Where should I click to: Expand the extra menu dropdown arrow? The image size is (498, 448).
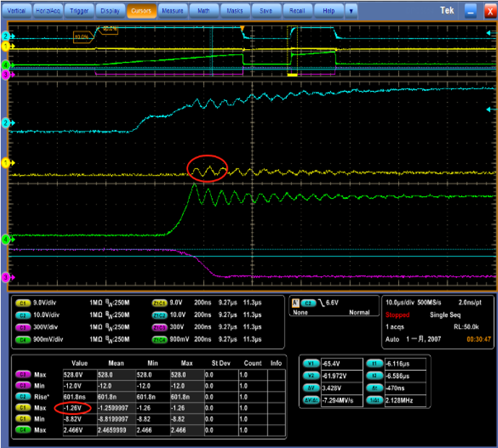click(x=351, y=11)
